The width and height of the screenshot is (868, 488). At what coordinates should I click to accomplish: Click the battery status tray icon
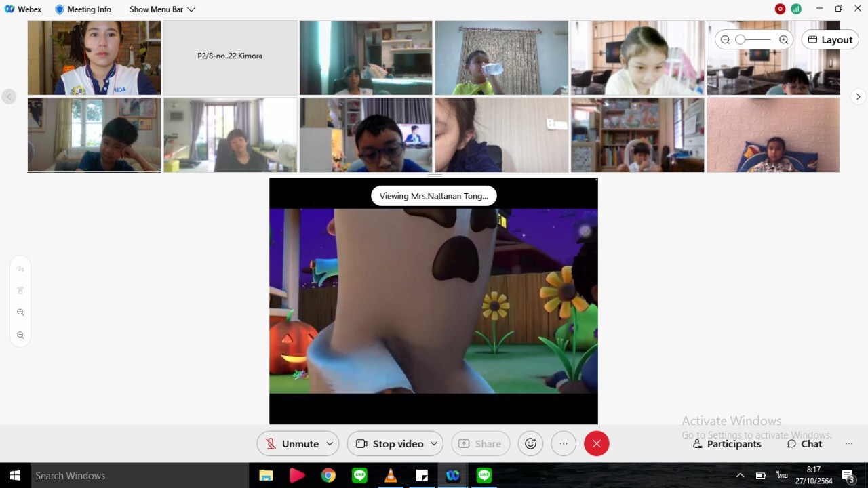(x=761, y=475)
